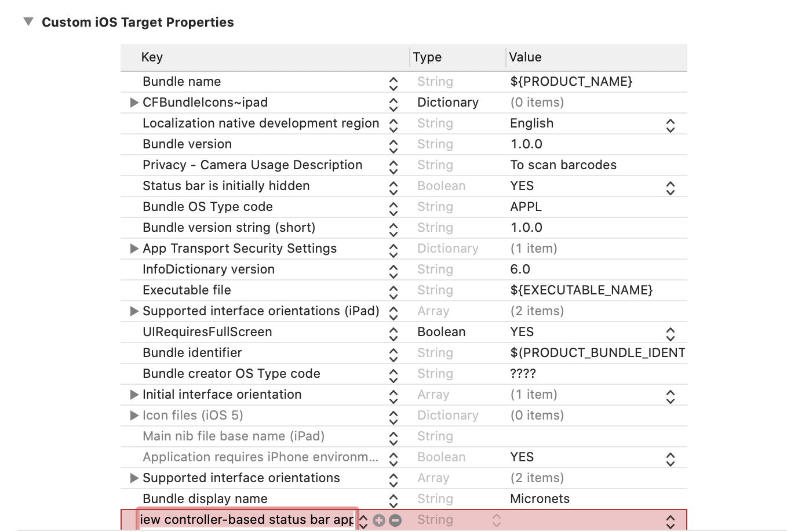Open the value popup for Status bar is initially hidden
This screenshot has height=532, width=787.
coord(671,188)
